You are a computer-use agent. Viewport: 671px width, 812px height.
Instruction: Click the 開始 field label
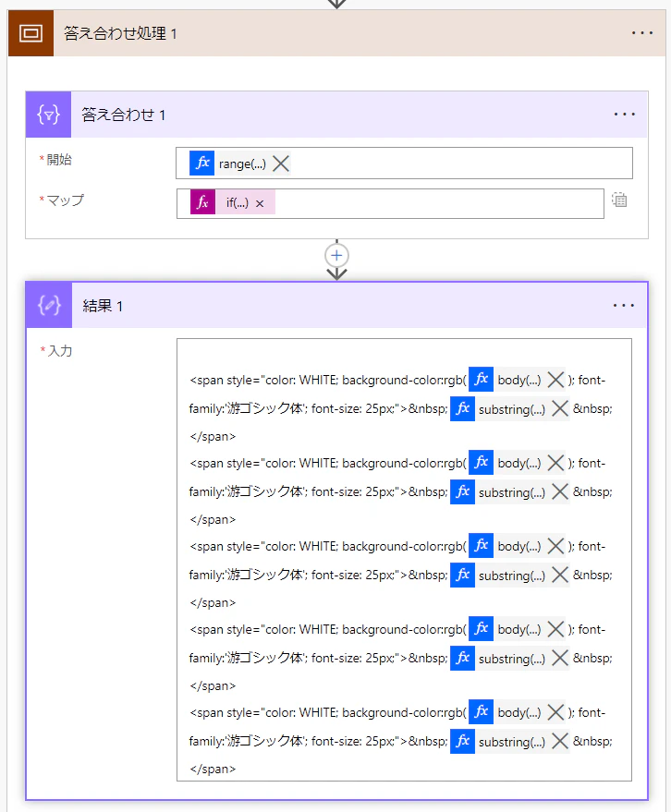[58, 160]
